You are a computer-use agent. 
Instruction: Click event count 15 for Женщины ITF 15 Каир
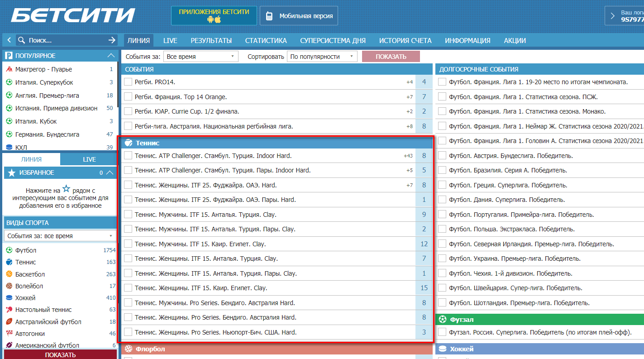[x=424, y=288]
